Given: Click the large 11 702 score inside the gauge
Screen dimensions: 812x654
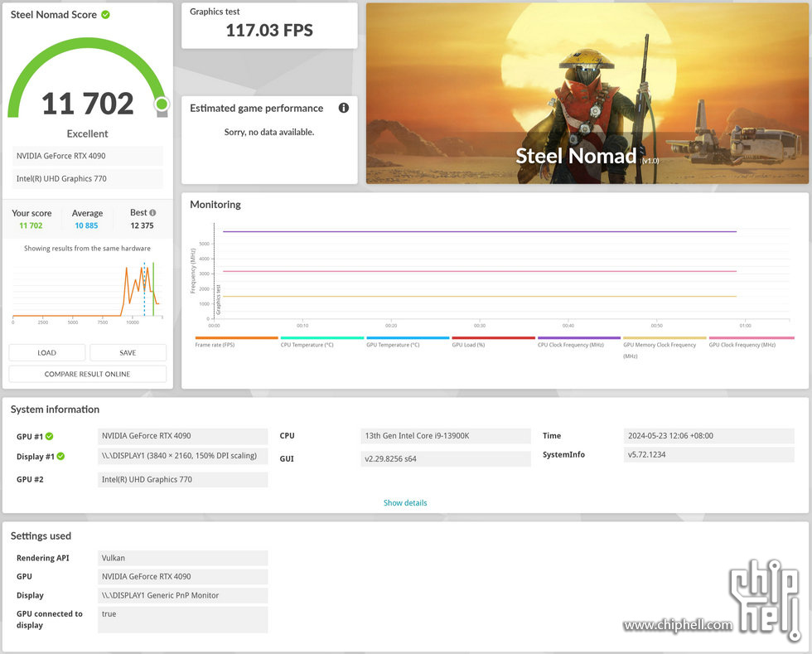Looking at the screenshot, I should (88, 104).
